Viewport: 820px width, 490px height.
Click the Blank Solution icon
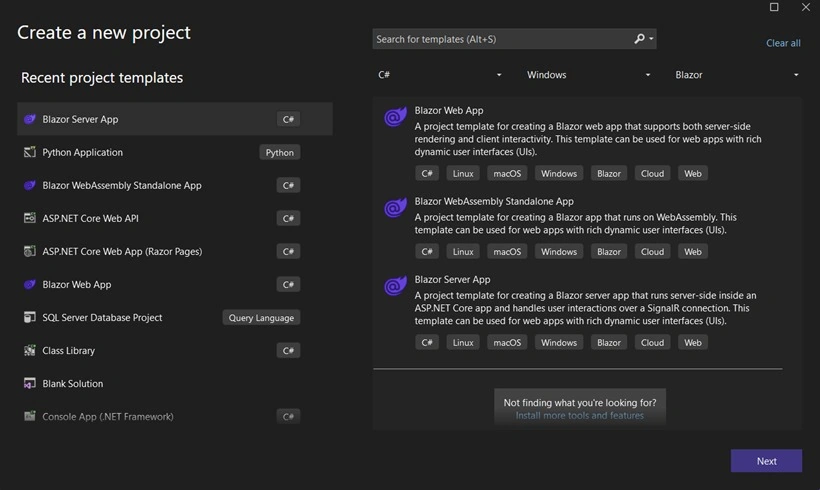point(30,383)
